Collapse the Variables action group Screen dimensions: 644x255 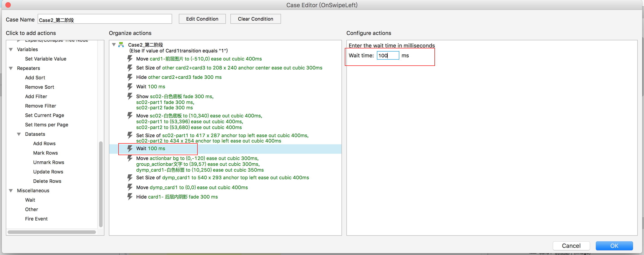point(11,50)
